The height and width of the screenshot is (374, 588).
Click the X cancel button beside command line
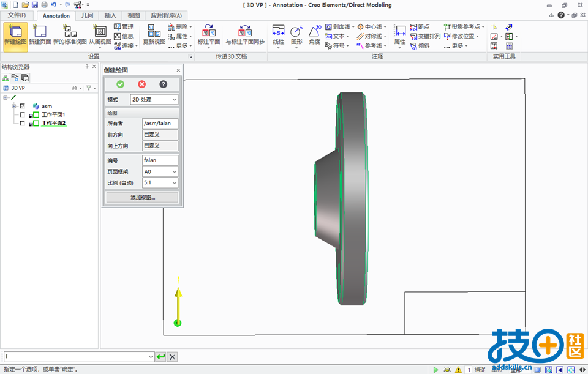(172, 357)
